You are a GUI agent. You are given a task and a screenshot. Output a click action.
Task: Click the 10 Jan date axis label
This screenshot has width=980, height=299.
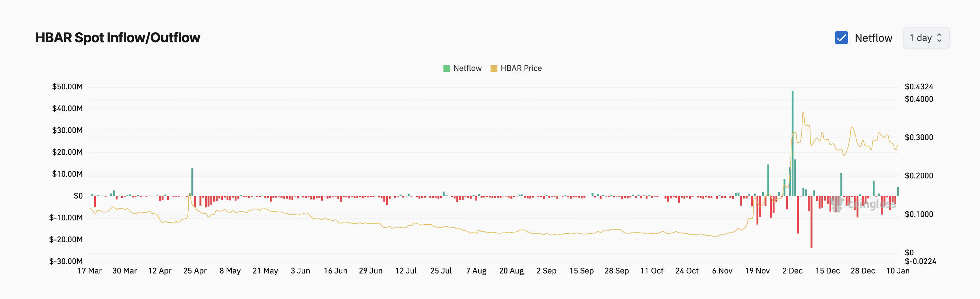[x=898, y=271]
